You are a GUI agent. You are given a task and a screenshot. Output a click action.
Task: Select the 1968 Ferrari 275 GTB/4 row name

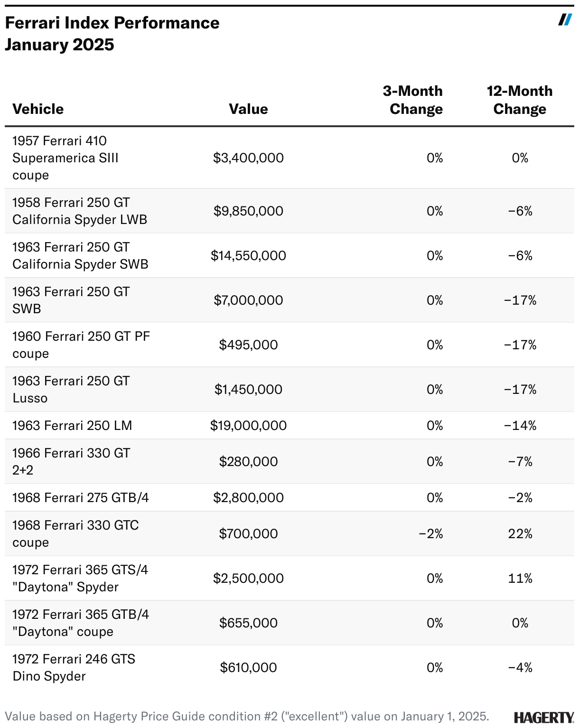pos(81,498)
